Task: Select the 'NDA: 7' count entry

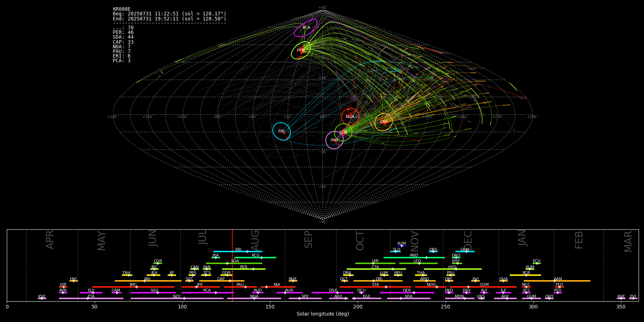Action: [x=122, y=47]
